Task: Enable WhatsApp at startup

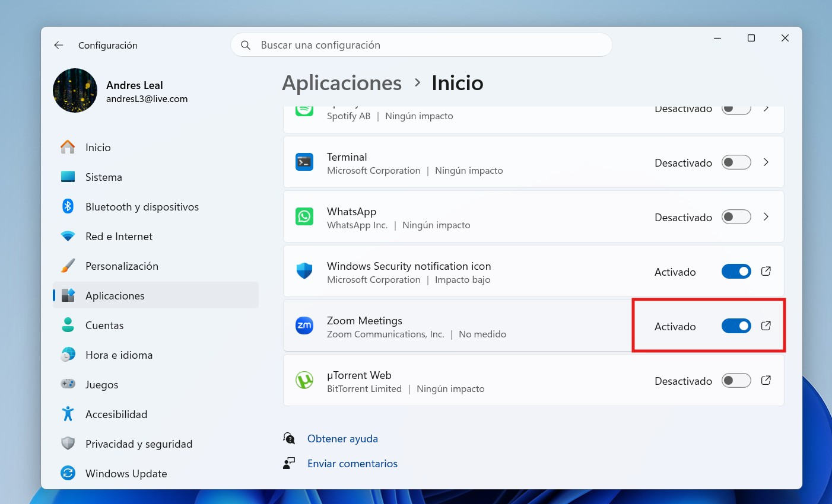Action: [736, 216]
